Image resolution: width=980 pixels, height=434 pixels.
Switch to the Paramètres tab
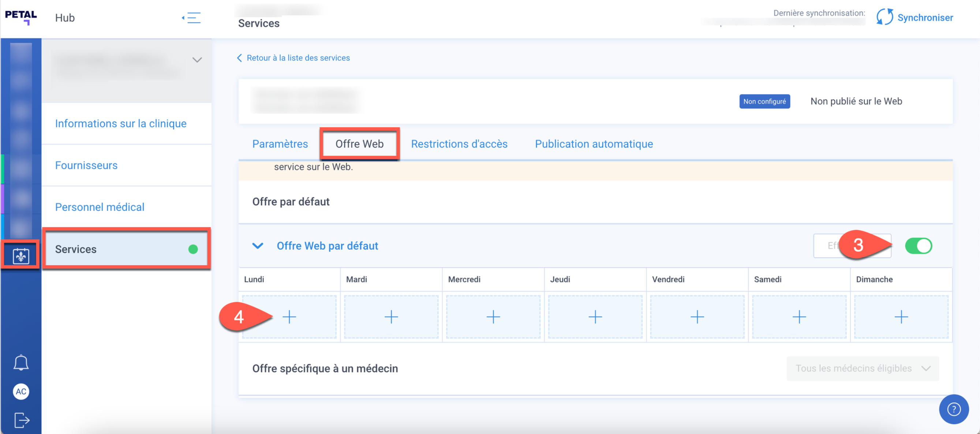(x=280, y=144)
